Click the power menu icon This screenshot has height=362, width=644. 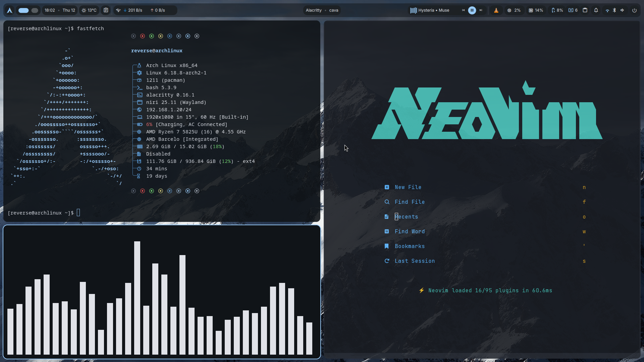634,10
